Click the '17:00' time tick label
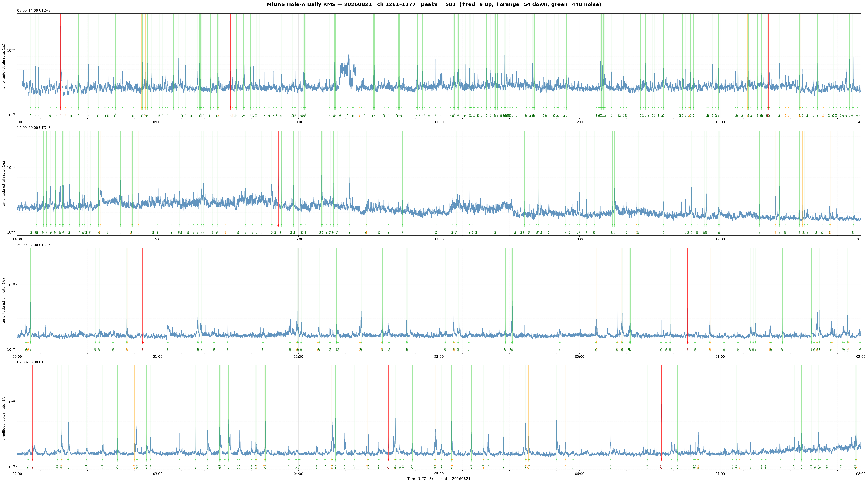868x483 pixels. [x=439, y=239]
